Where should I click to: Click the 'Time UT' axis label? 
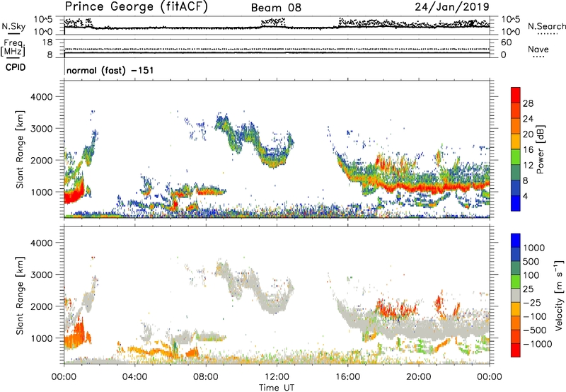point(277,388)
